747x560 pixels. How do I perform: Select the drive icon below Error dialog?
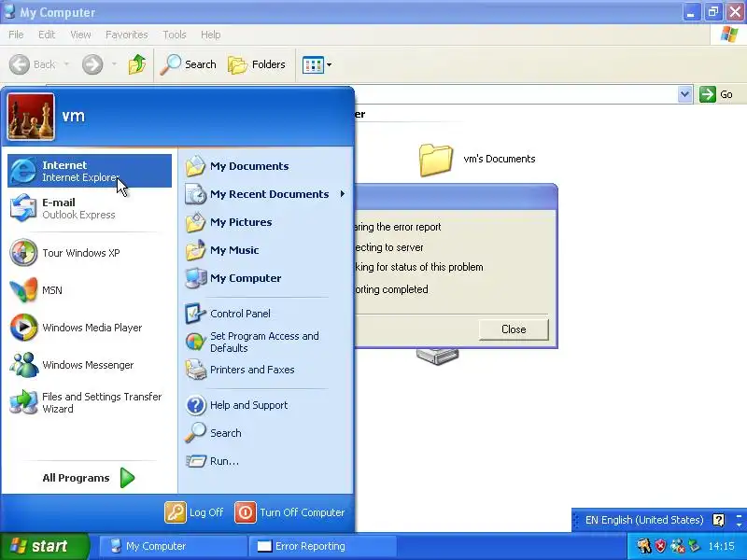[437, 357]
